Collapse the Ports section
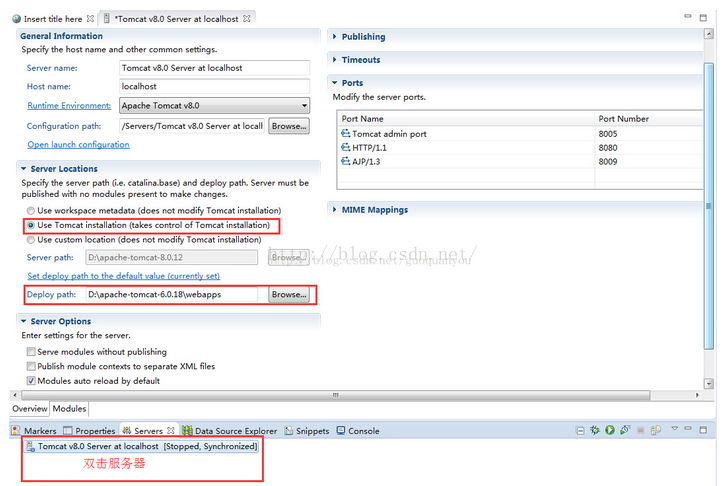 [x=334, y=83]
